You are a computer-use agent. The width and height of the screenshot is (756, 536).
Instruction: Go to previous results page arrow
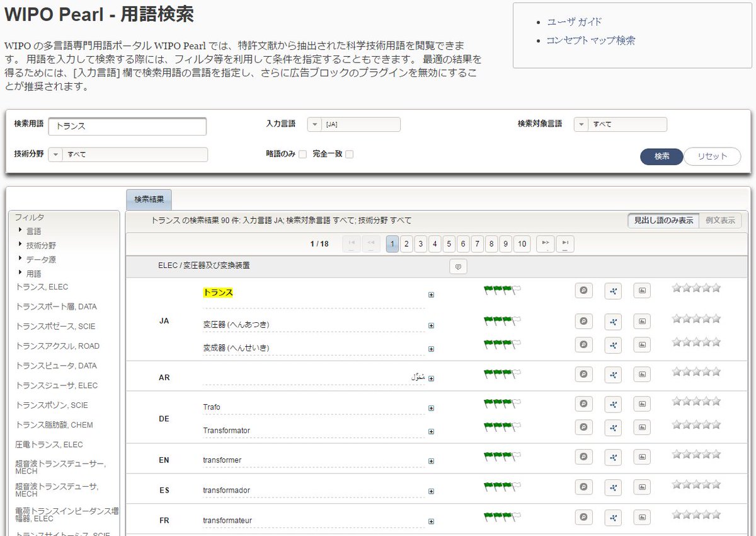(372, 244)
